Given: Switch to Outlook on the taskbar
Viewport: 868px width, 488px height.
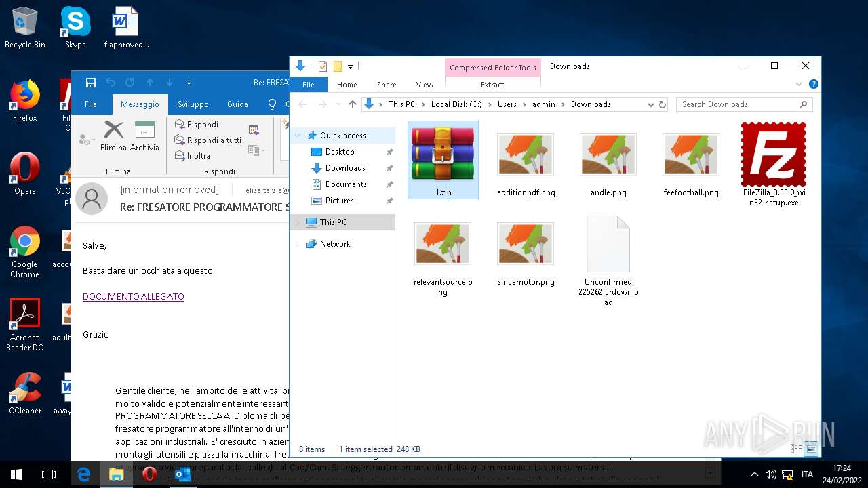Looking at the screenshot, I should 183,474.
